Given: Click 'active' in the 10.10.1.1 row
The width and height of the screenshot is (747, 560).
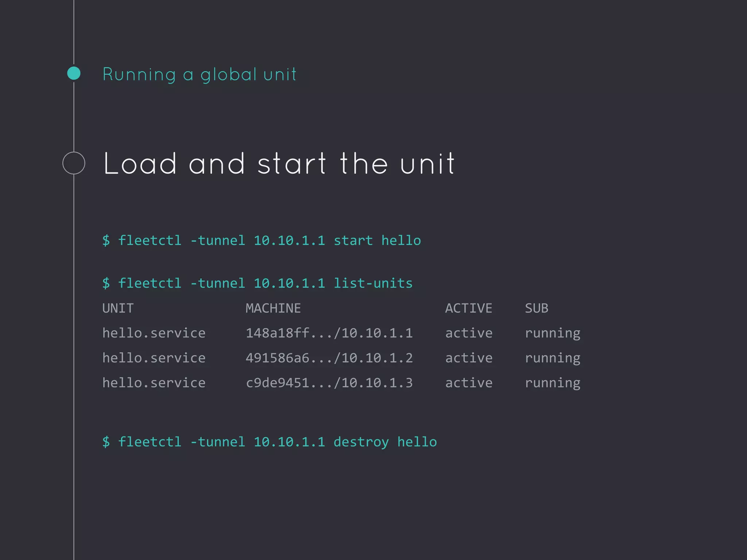Looking at the screenshot, I should coord(469,333).
